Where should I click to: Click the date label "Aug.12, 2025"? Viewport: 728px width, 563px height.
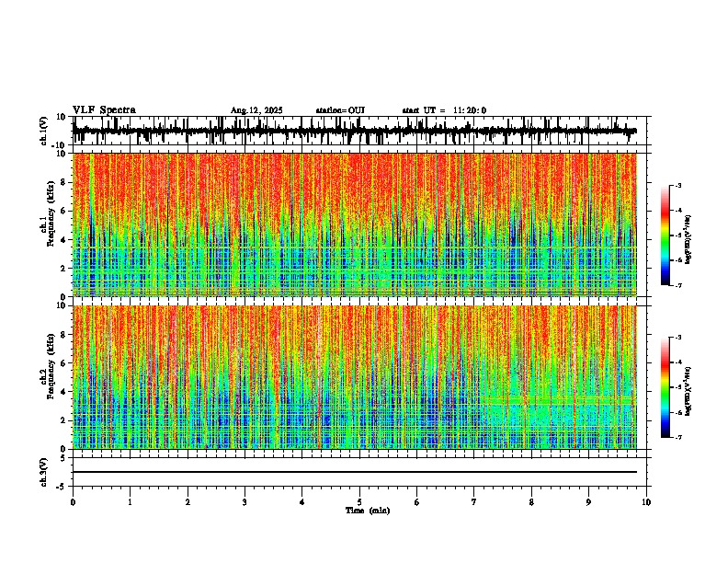point(256,110)
